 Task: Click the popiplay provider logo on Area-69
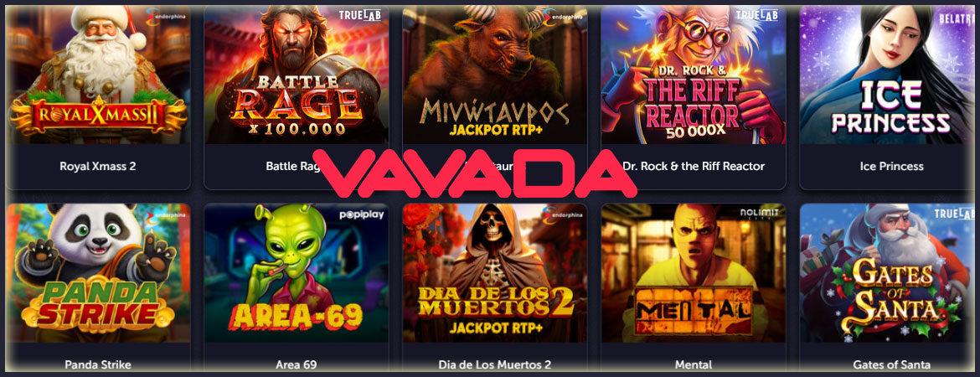coord(361,214)
